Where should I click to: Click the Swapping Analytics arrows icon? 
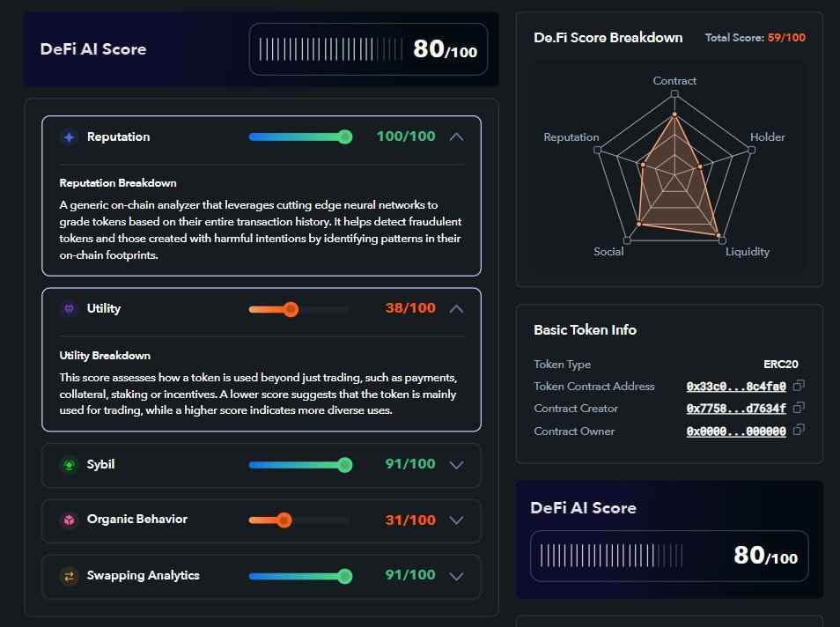coord(69,576)
